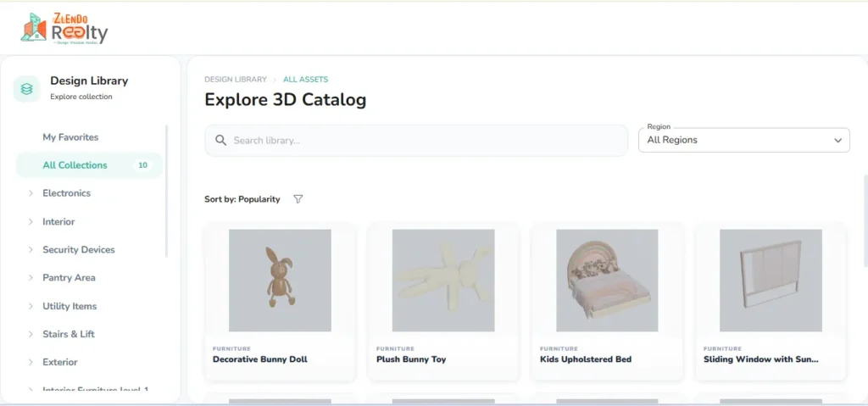The width and height of the screenshot is (868, 406).
Task: Click the count badge 10 on All Collections
Action: tap(142, 165)
